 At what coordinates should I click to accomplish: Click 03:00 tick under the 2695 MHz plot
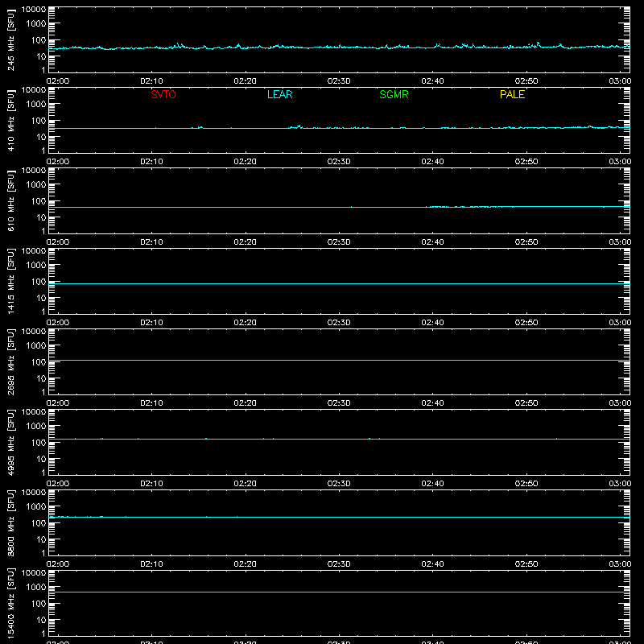[x=620, y=403]
